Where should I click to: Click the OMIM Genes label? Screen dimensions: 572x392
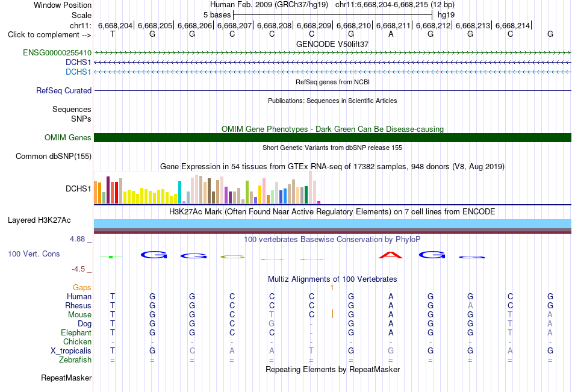(68, 138)
